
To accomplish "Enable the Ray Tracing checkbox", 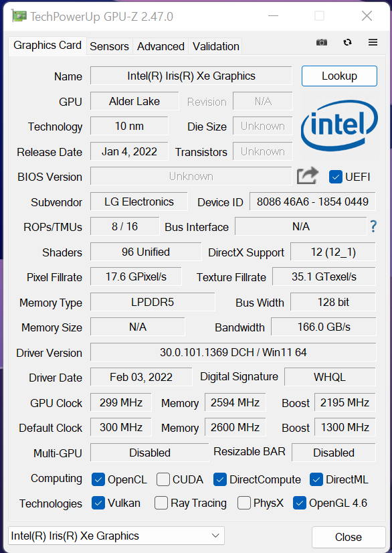I will click(161, 503).
